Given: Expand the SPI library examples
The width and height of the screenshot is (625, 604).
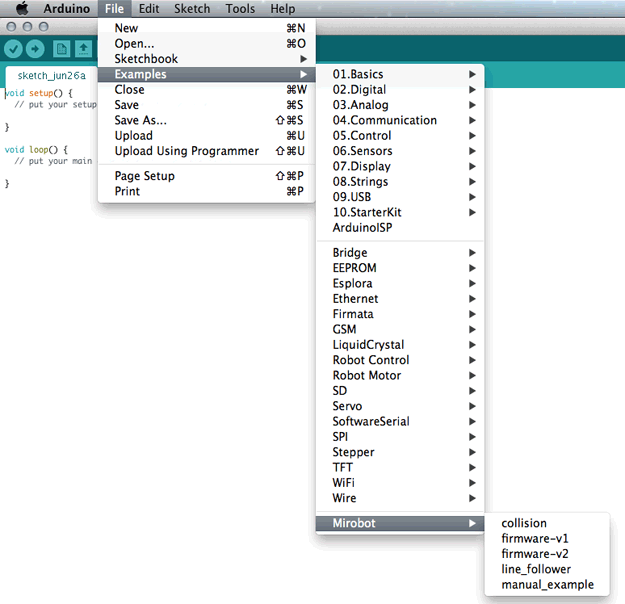Looking at the screenshot, I should pyautogui.click(x=400, y=437).
